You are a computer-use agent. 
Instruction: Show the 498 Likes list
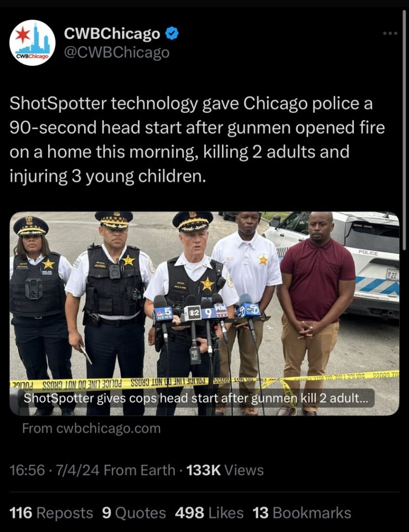[x=209, y=513]
